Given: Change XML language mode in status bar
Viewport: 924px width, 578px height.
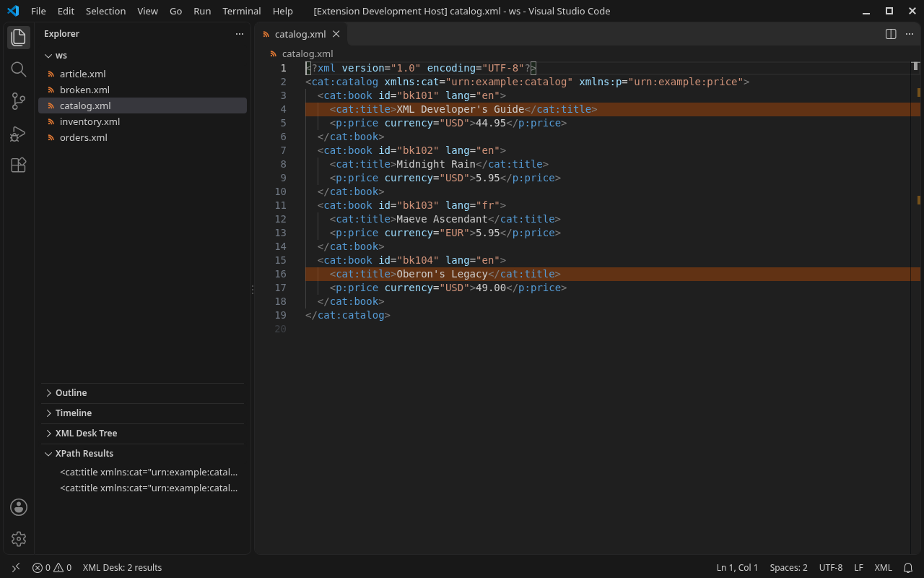Looking at the screenshot, I should (884, 568).
